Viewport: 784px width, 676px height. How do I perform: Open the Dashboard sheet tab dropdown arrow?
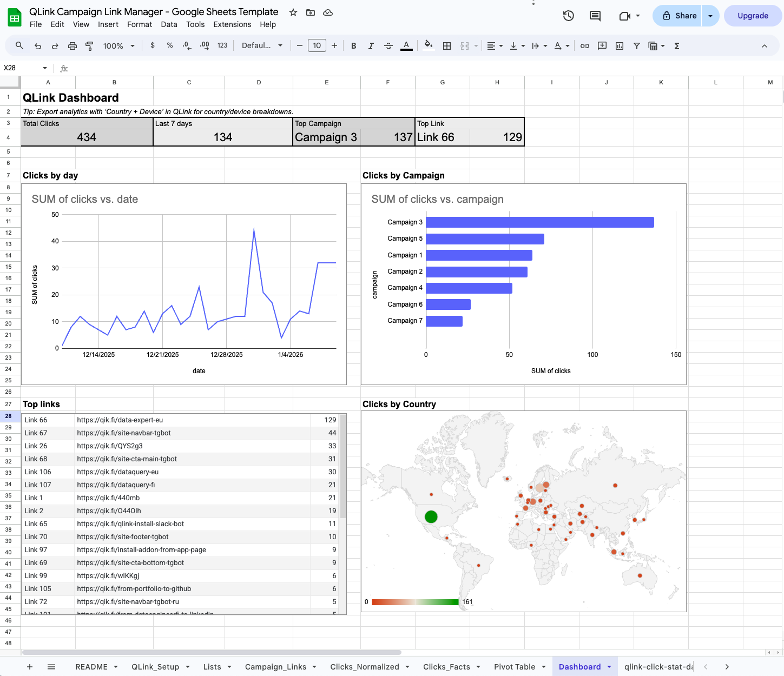pos(609,667)
